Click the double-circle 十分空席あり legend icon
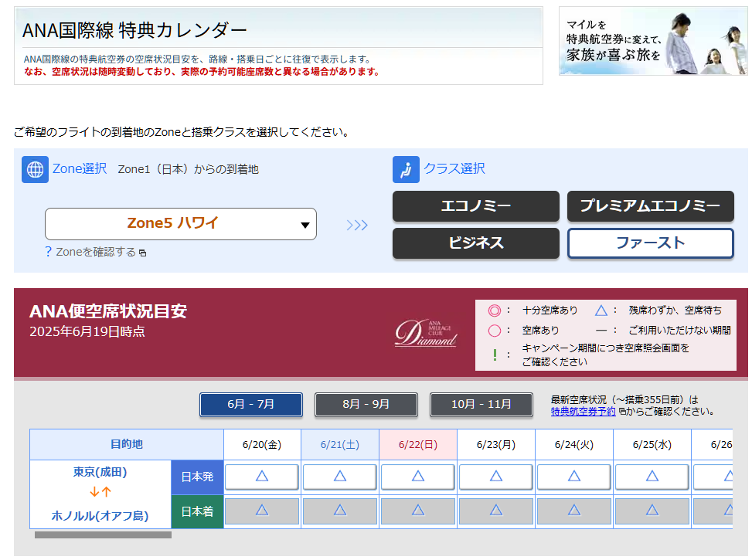This screenshot has width=752, height=560. pos(495,311)
